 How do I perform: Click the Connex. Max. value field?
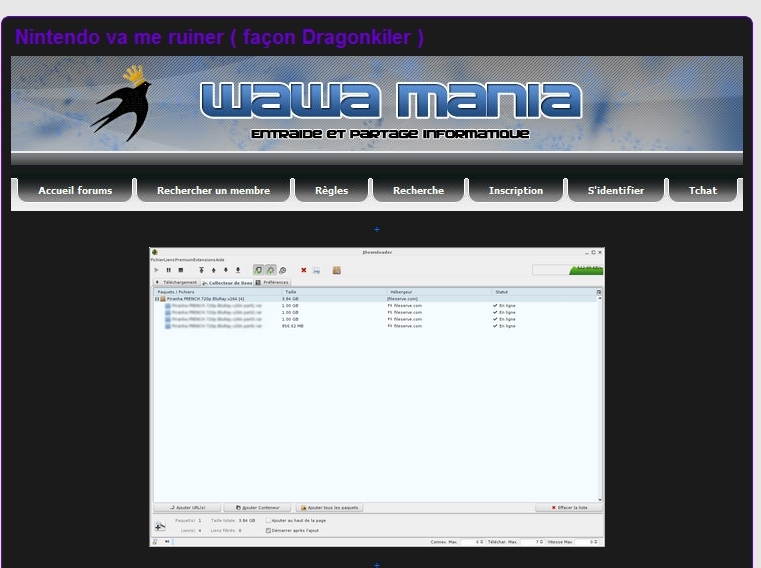tap(470, 542)
